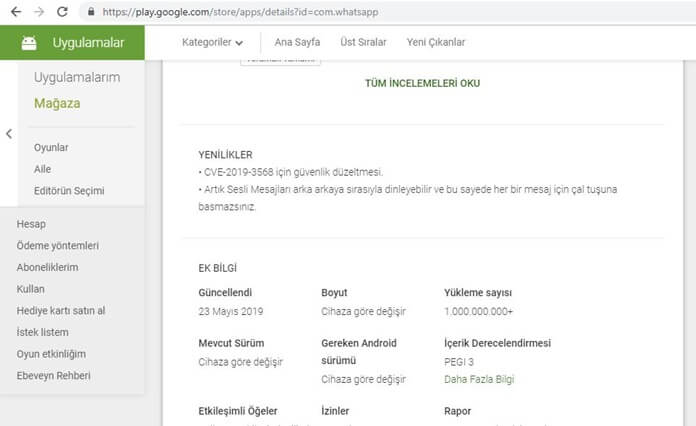Click the Android robot icon beside Uygulamalar
This screenshot has height=426, width=696.
[29, 43]
